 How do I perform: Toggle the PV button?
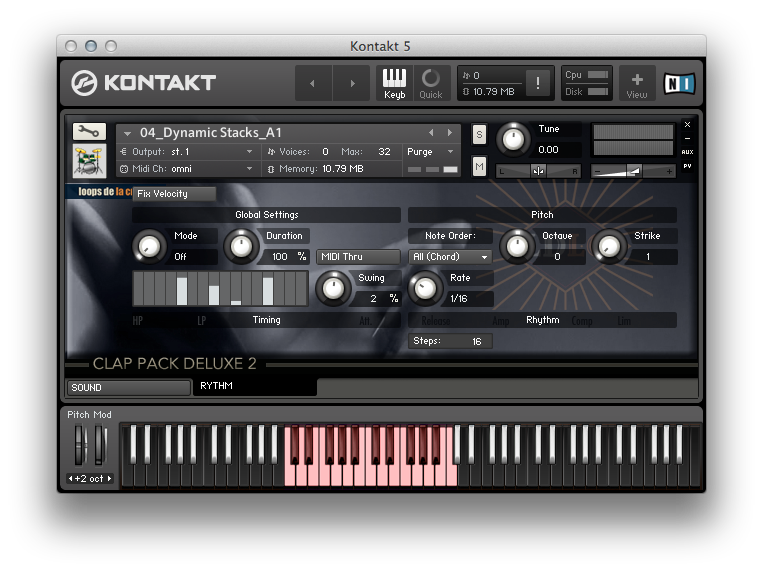coord(688,166)
